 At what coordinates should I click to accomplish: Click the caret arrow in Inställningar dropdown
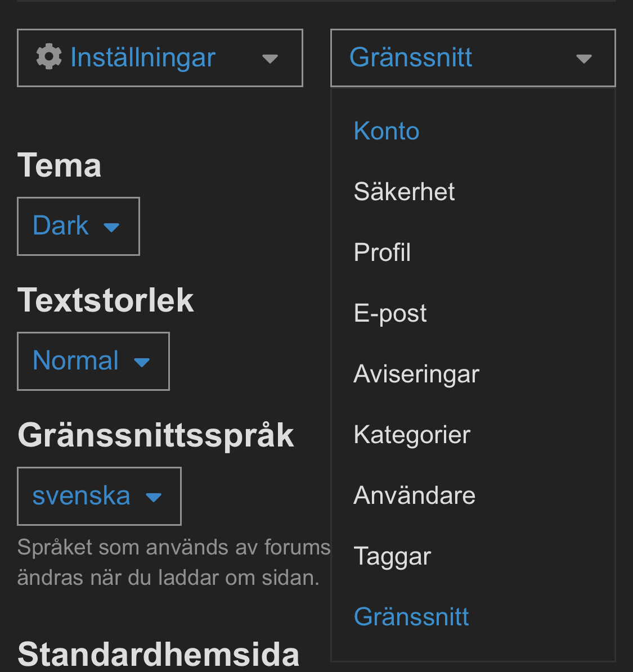coord(270,58)
